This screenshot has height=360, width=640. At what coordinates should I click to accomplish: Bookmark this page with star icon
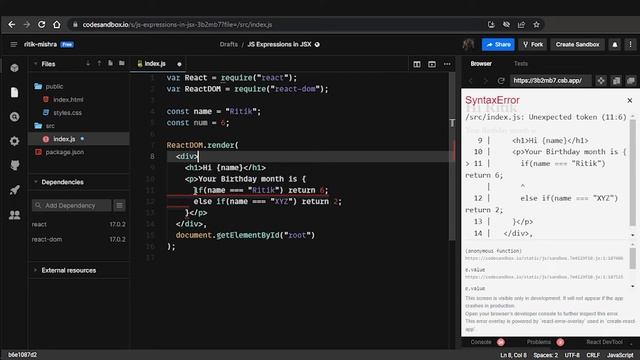536,25
